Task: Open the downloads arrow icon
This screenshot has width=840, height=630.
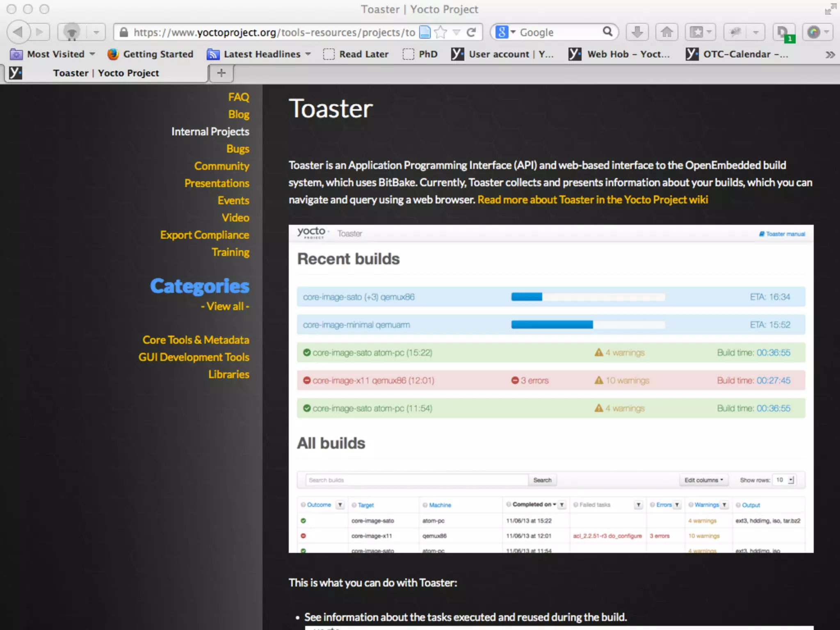Action: pyautogui.click(x=637, y=32)
